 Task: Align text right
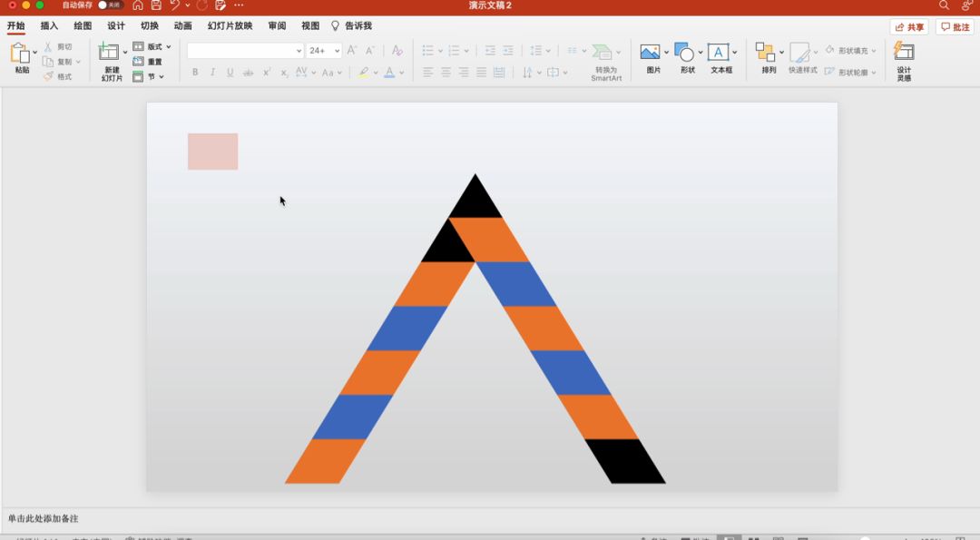463,73
